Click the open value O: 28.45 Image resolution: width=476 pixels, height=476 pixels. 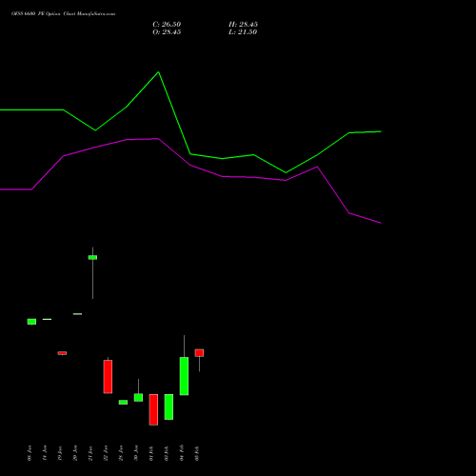coord(167,32)
